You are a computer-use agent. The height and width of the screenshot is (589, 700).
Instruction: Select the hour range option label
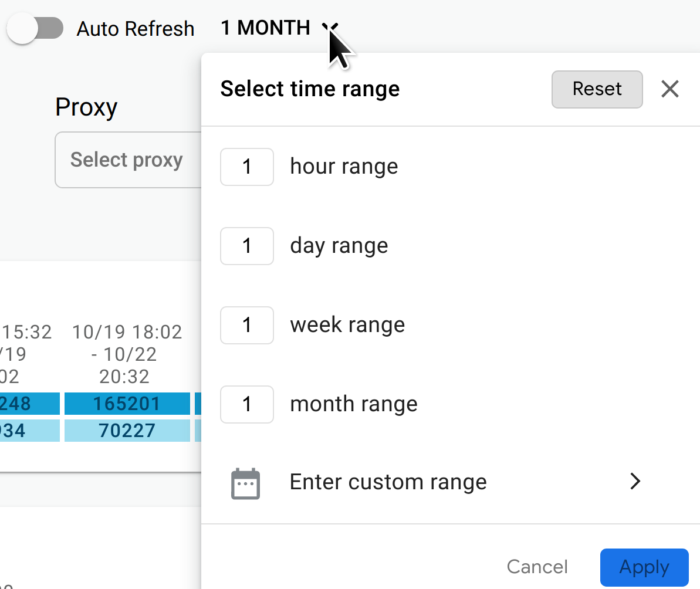pos(344,167)
